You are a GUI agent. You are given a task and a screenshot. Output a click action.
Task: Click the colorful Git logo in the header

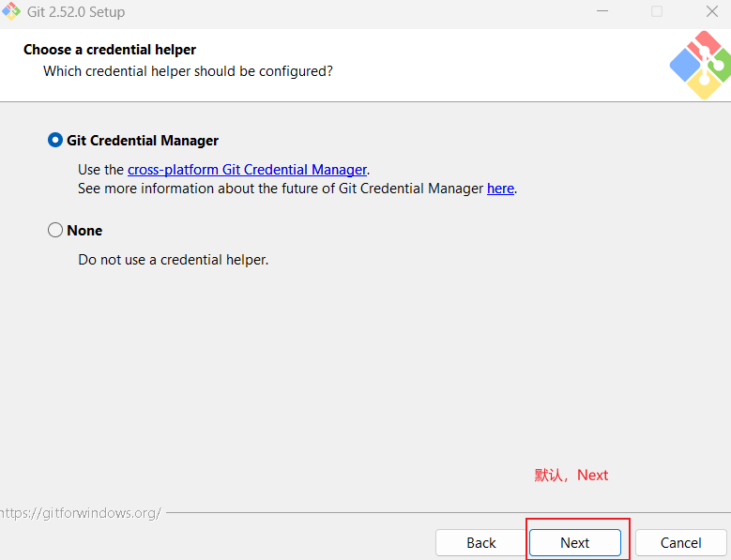[699, 65]
